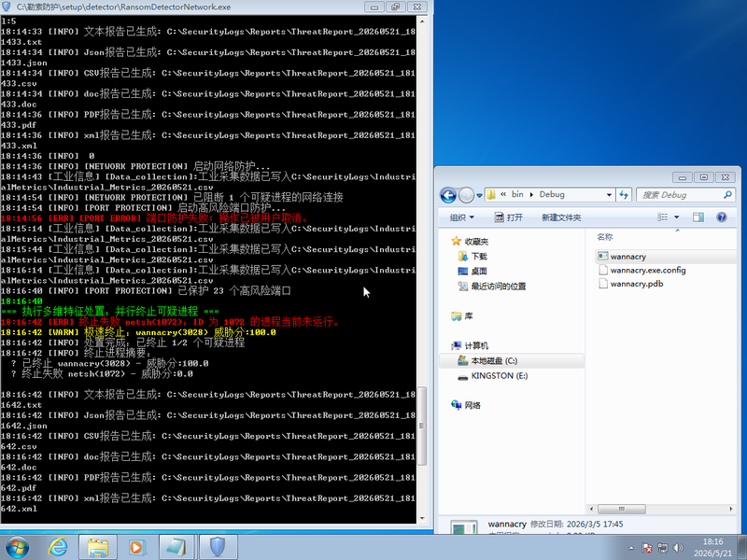Image resolution: width=747 pixels, height=560 pixels.
Task: Expand address bar history dropdown arrow
Action: (x=609, y=195)
